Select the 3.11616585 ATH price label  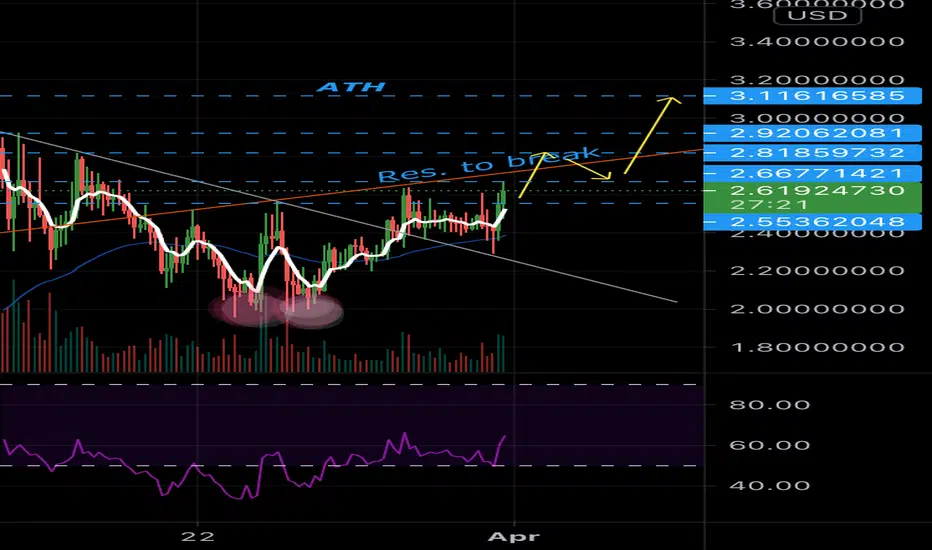(812, 96)
